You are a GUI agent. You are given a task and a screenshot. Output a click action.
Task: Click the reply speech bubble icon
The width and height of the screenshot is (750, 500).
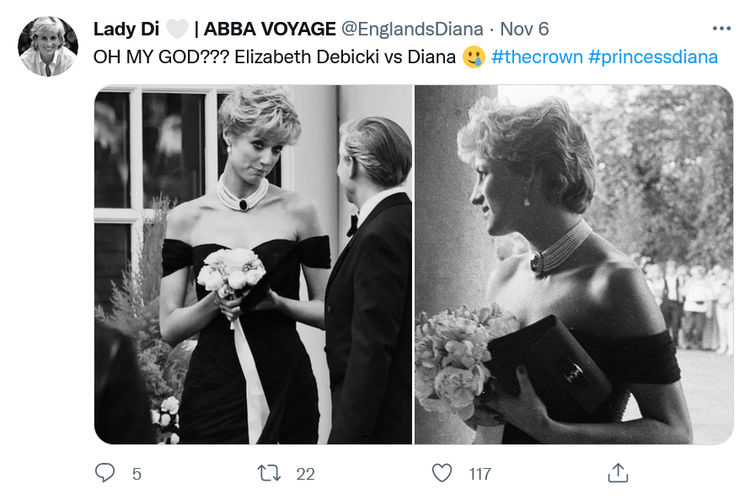(x=106, y=472)
